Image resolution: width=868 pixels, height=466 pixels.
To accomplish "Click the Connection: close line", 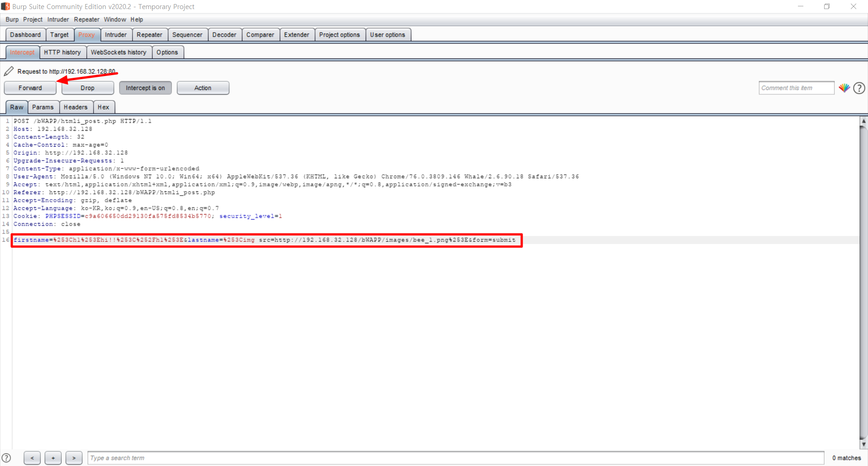I will point(47,224).
